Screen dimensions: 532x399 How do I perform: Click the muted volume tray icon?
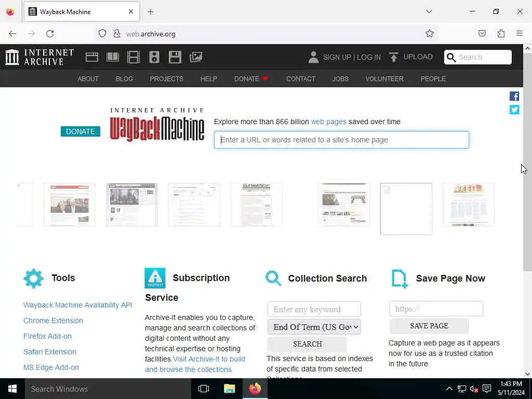(x=474, y=389)
